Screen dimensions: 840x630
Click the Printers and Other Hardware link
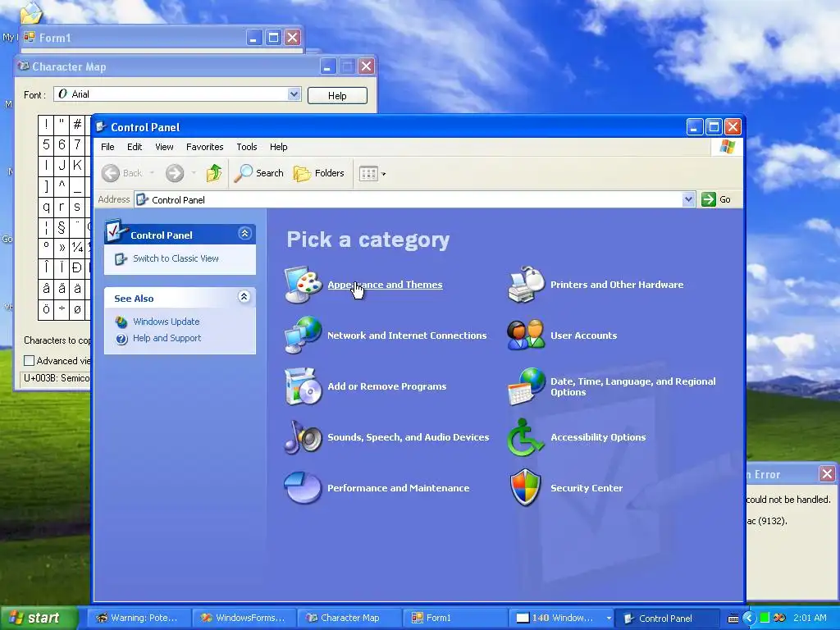click(x=617, y=285)
